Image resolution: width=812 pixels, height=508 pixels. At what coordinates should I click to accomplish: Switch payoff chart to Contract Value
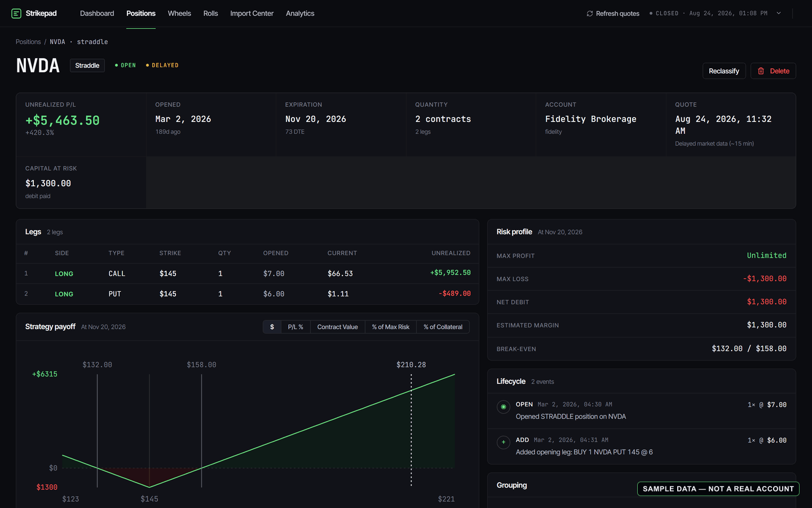click(338, 327)
